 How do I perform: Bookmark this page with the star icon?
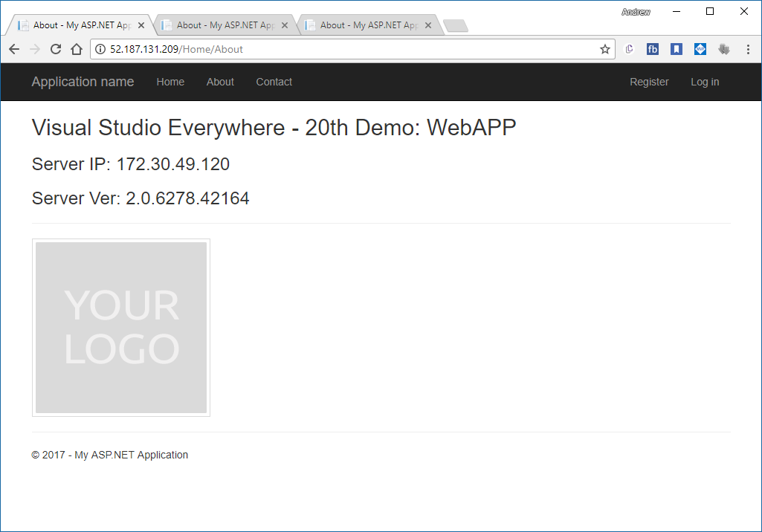(x=605, y=49)
